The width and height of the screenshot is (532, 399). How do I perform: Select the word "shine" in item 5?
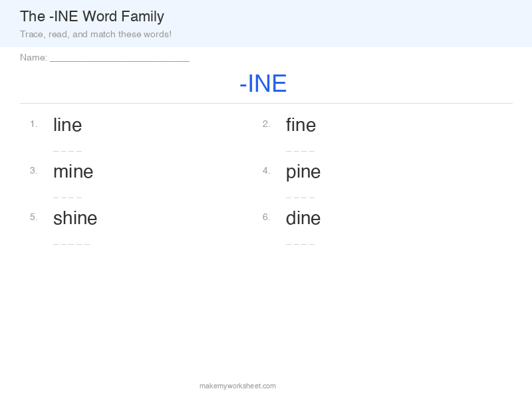pos(75,218)
